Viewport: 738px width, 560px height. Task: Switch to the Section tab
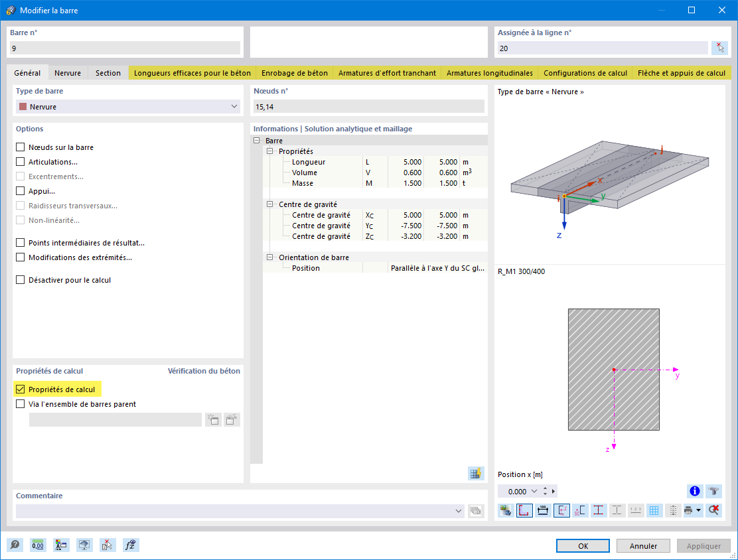(x=108, y=73)
